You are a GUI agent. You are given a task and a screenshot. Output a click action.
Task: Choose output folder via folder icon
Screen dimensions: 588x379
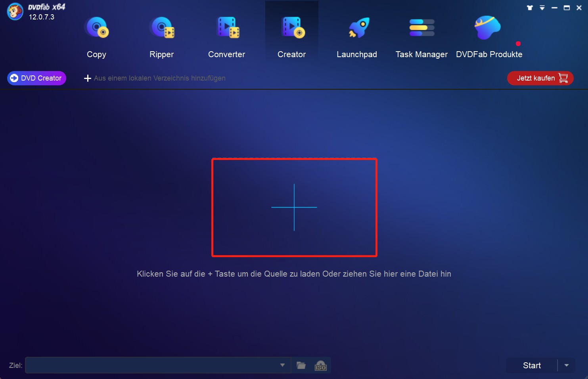point(301,365)
